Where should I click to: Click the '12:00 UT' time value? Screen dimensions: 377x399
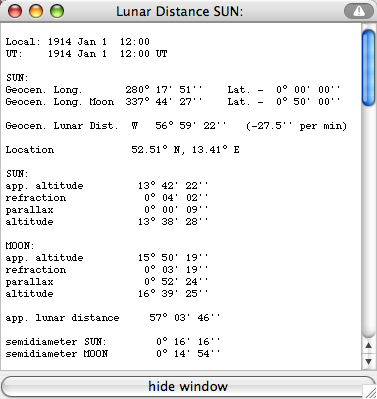coord(143,54)
